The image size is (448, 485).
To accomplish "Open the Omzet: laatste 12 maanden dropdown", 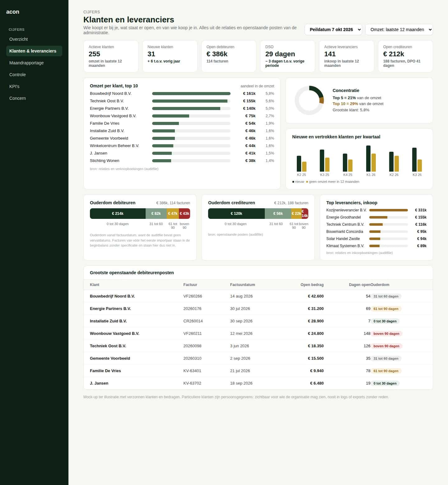I will pyautogui.click(x=399, y=30).
